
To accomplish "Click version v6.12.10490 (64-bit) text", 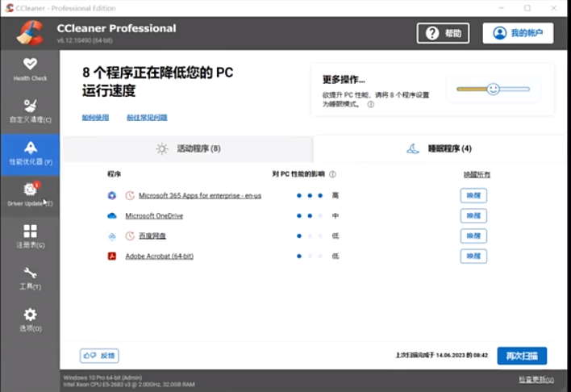I will (x=85, y=40).
